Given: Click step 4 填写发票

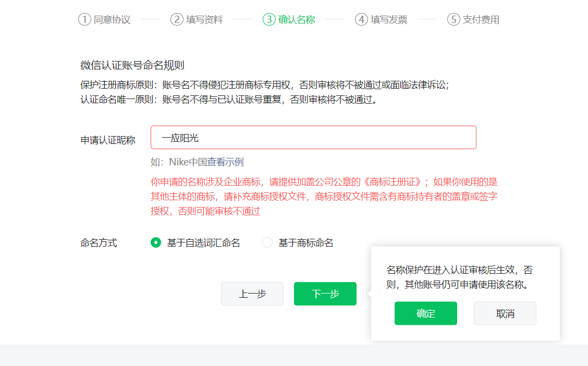Looking at the screenshot, I should tap(381, 19).
